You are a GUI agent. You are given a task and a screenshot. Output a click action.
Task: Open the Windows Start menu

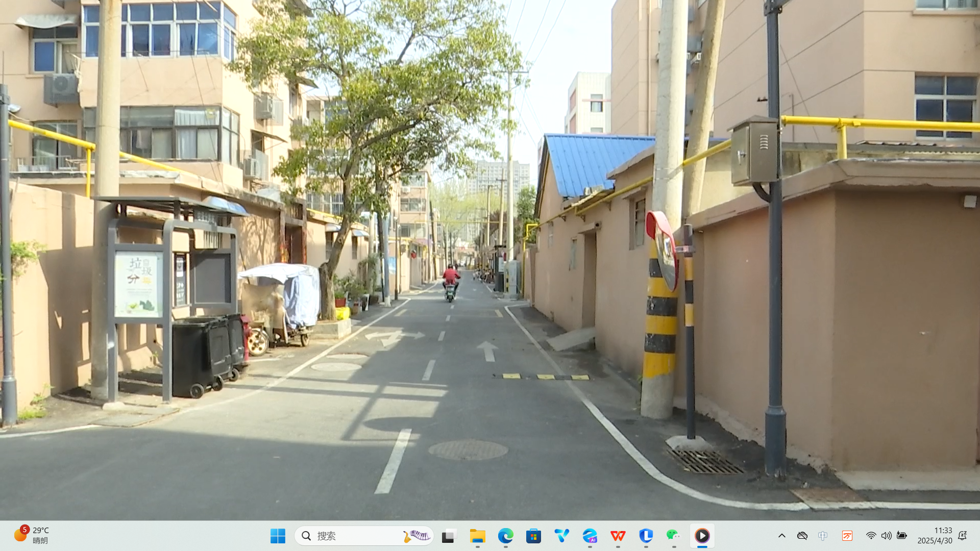click(x=278, y=536)
